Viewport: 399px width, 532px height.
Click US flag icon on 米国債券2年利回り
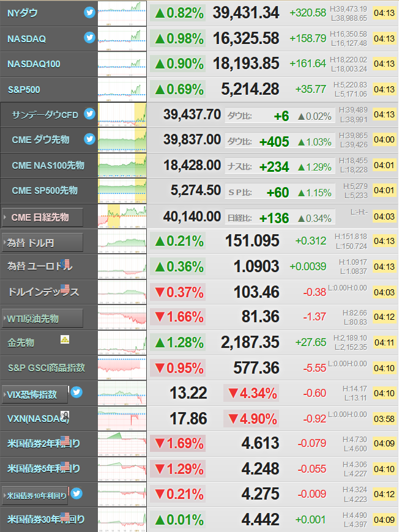pos(65,440)
